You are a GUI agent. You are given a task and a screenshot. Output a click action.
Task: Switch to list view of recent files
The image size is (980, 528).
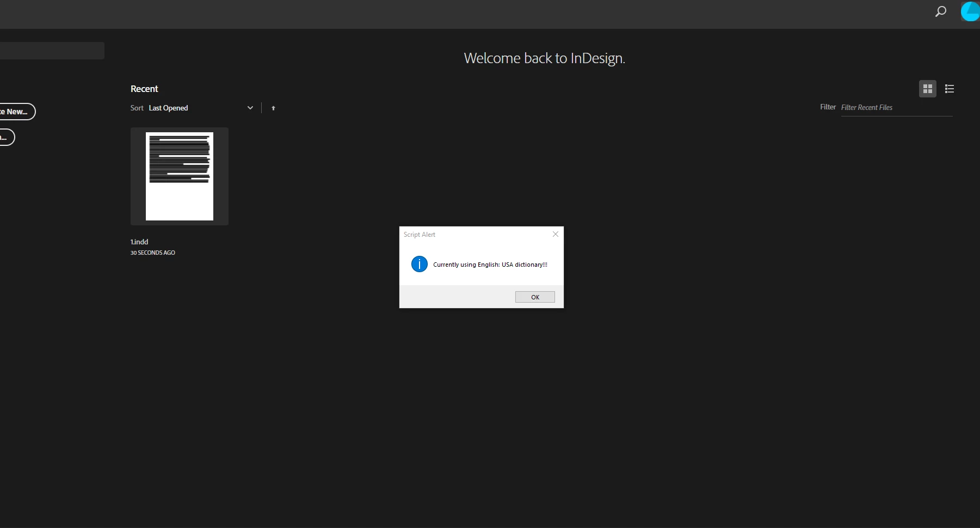coord(950,89)
